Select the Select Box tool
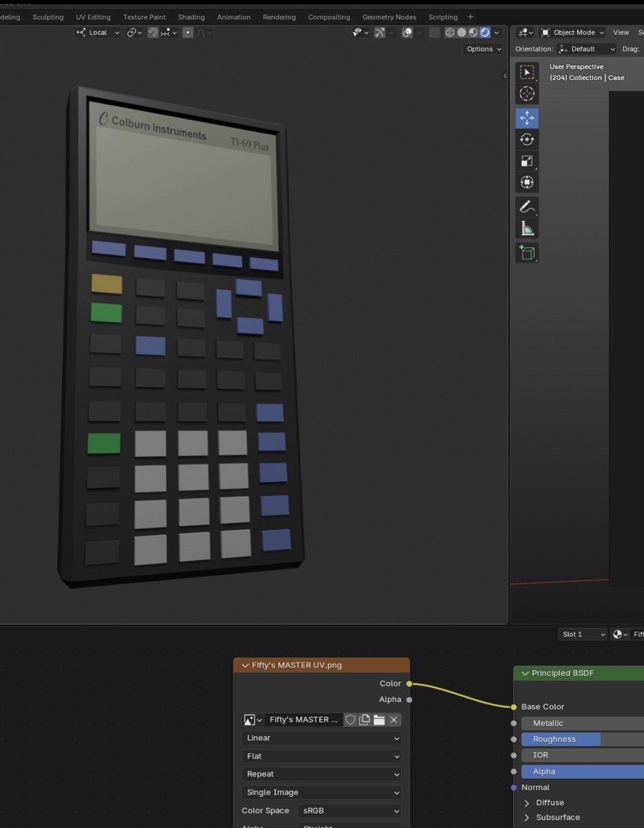644x828 pixels. [527, 72]
